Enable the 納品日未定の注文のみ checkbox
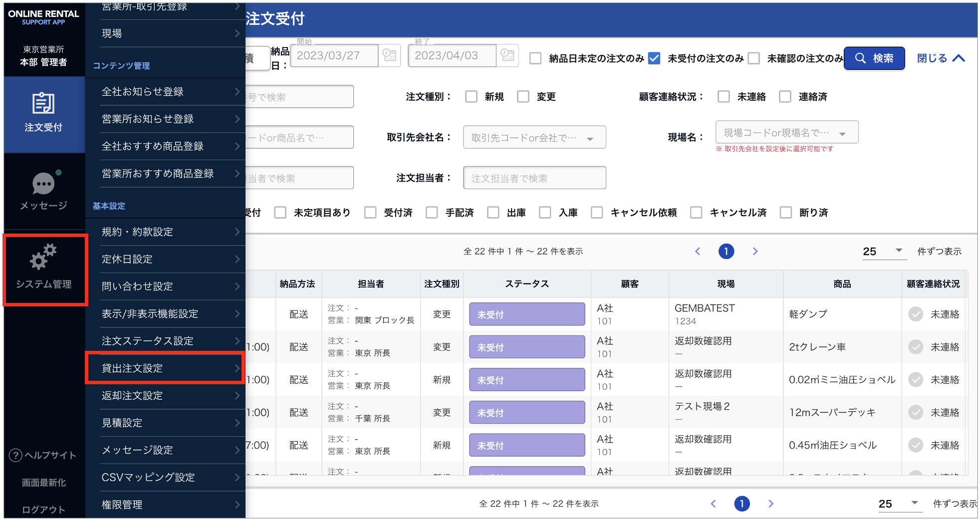 pos(535,58)
